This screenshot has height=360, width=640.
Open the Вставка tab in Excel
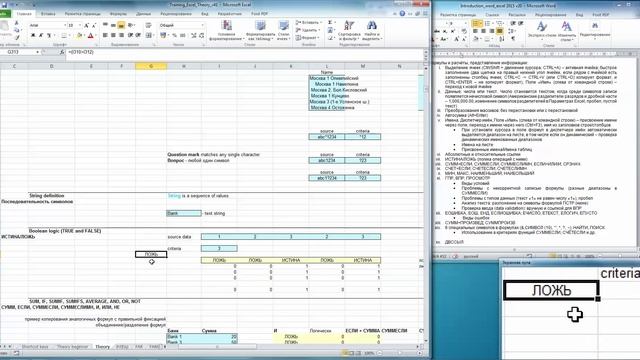[x=48, y=14]
